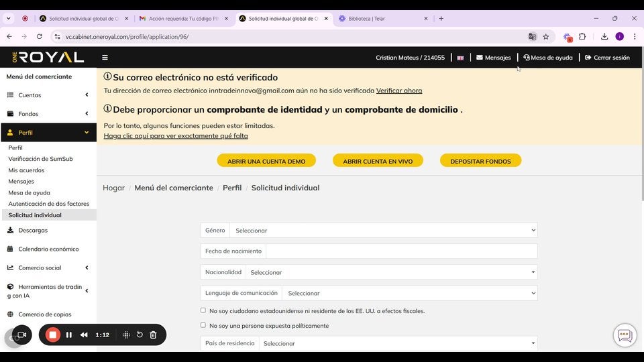This screenshot has width=644, height=362.
Task: Rewind the recording
Action: (x=84, y=335)
